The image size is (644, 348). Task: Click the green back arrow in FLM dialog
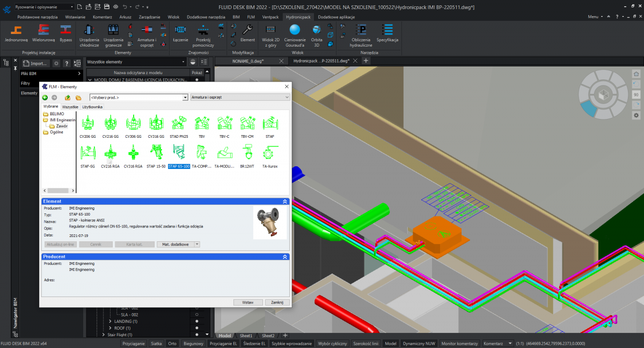point(45,98)
